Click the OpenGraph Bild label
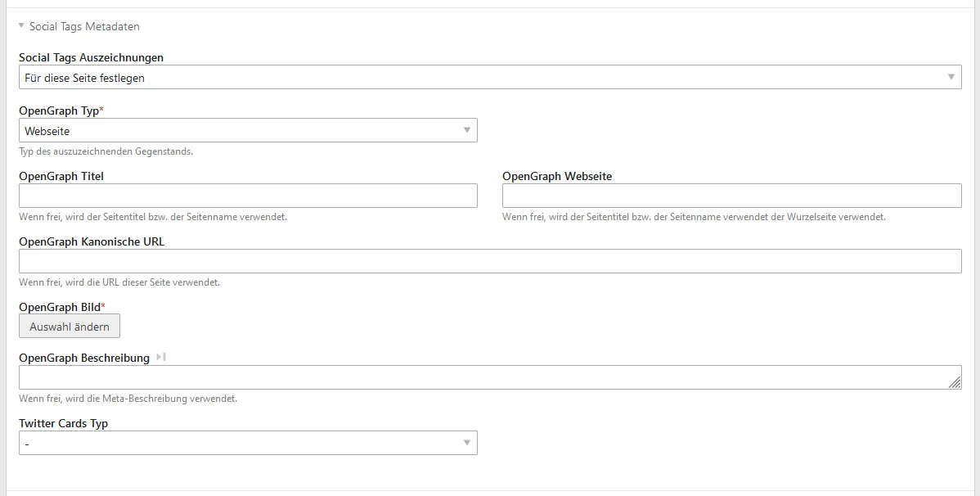This screenshot has height=496, width=980. 60,307
